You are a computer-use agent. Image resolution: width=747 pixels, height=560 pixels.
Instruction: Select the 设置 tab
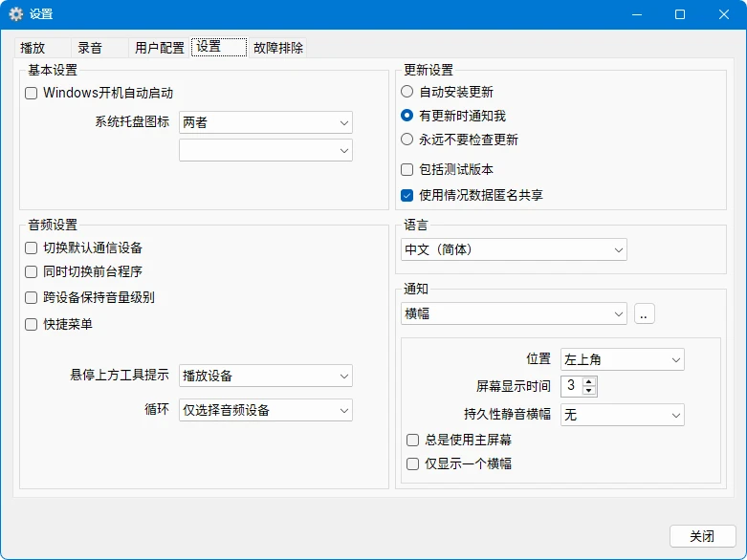pos(219,47)
